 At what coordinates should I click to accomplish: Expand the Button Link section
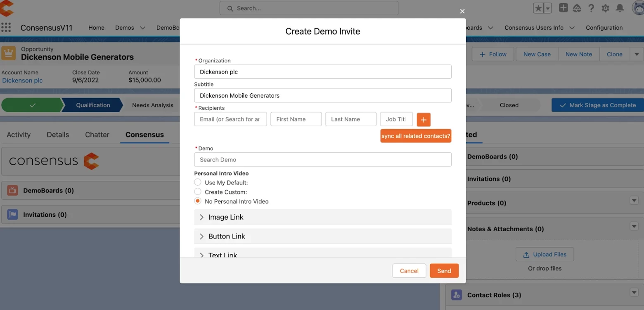(323, 236)
